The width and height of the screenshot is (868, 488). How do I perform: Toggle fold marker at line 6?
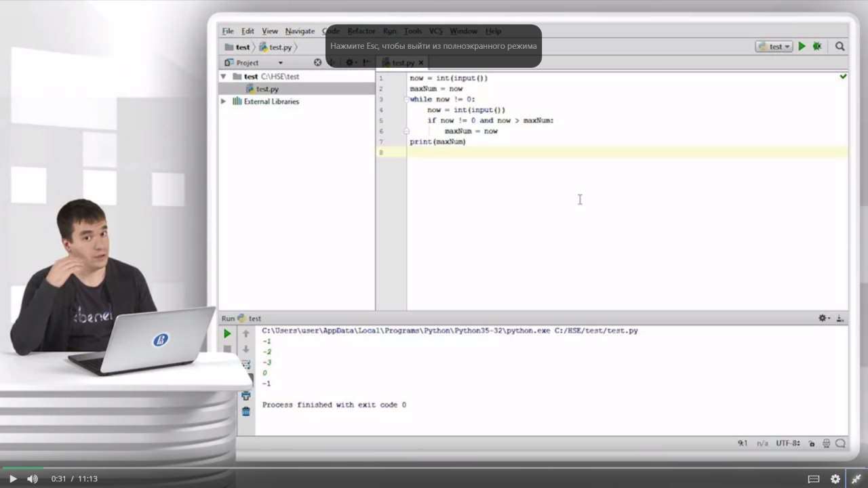(x=406, y=131)
